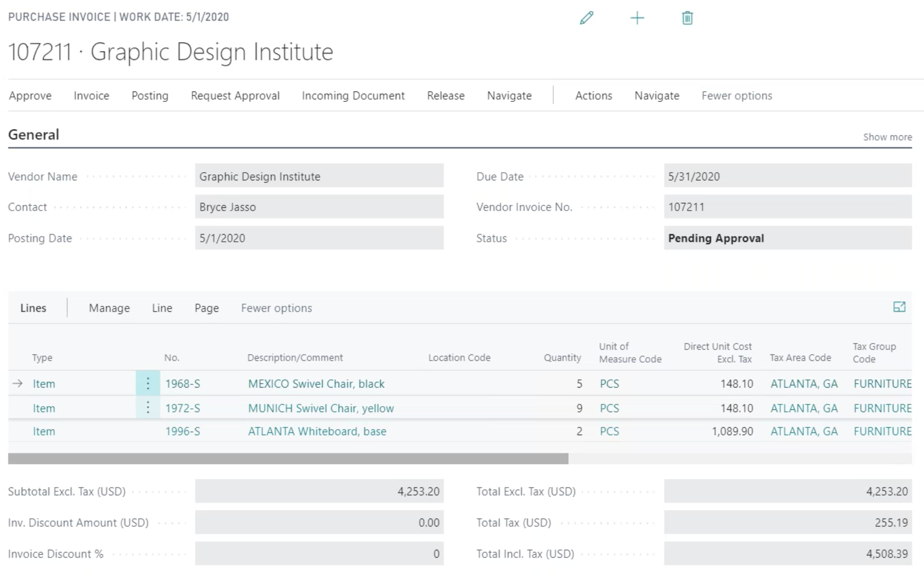924x576 pixels.
Task: Click the horizontal scrollbar under lines
Action: tap(288, 458)
